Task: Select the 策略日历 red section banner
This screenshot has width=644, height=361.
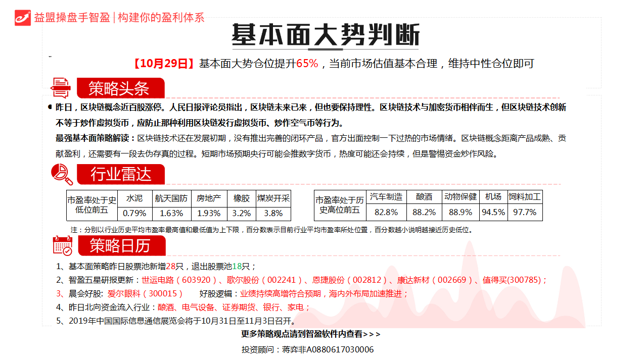Action: (x=121, y=245)
